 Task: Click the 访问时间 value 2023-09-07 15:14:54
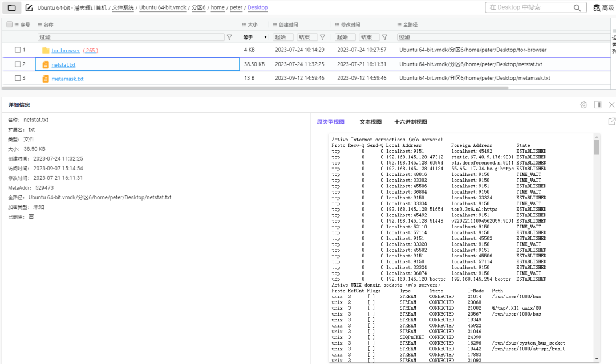point(58,168)
